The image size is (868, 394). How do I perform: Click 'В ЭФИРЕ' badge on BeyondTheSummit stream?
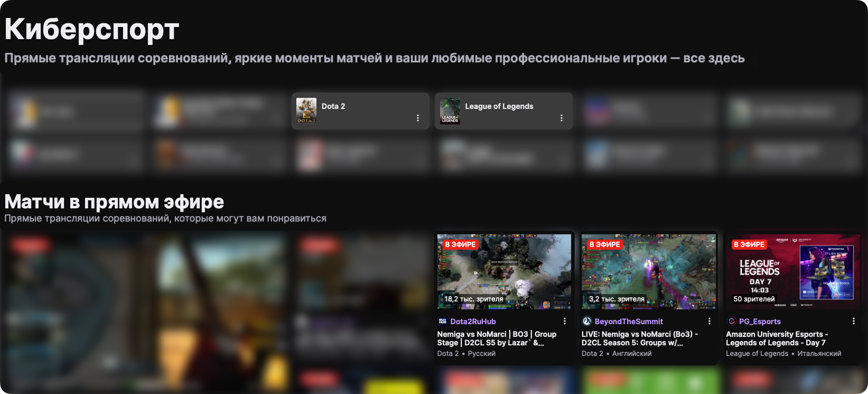tap(605, 244)
